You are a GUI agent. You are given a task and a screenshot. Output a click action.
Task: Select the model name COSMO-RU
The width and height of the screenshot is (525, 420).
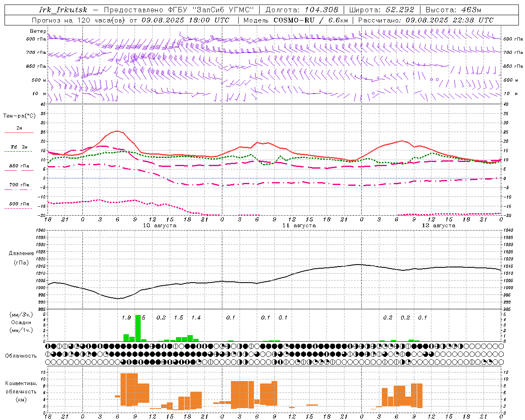click(294, 20)
